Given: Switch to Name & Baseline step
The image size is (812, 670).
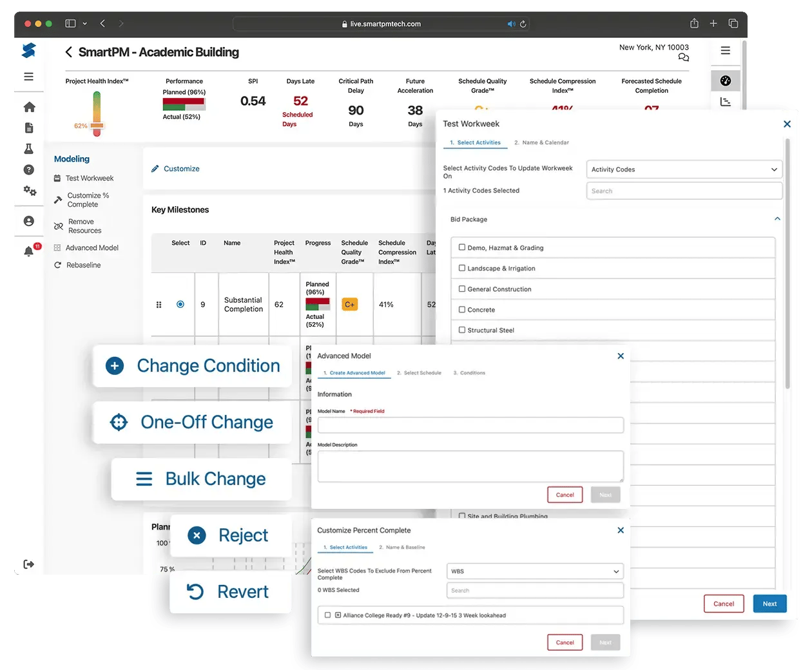Looking at the screenshot, I should [x=402, y=548].
